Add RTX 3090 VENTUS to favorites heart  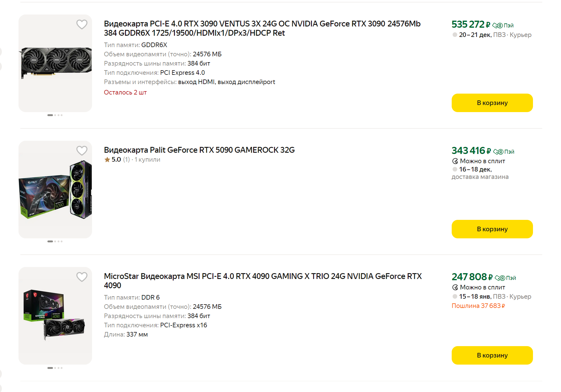(x=82, y=24)
